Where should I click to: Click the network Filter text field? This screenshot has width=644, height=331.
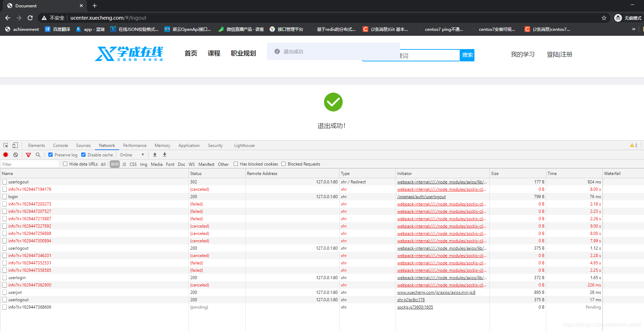click(x=30, y=164)
